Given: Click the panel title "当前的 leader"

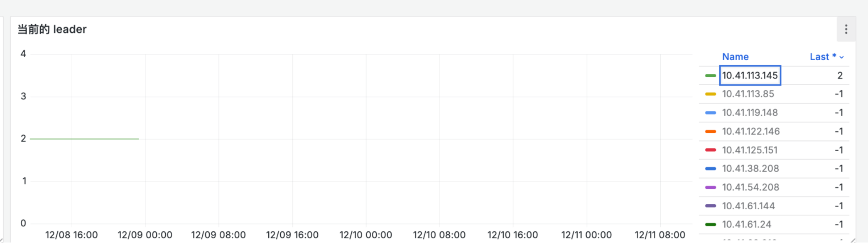Looking at the screenshot, I should [52, 29].
